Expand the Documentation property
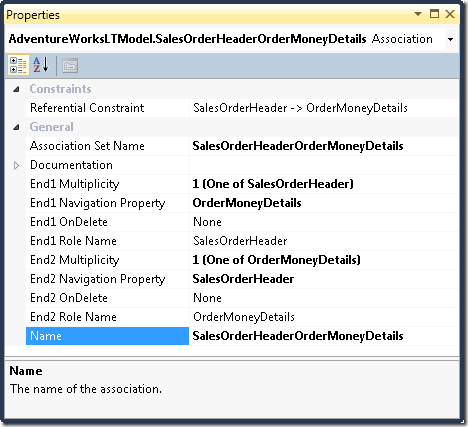Image resolution: width=468 pixels, height=427 pixels. (x=16, y=165)
